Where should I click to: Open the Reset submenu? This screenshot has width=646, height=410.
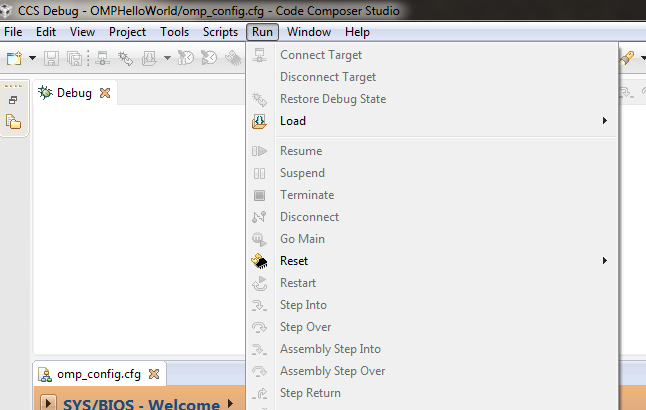click(432, 261)
